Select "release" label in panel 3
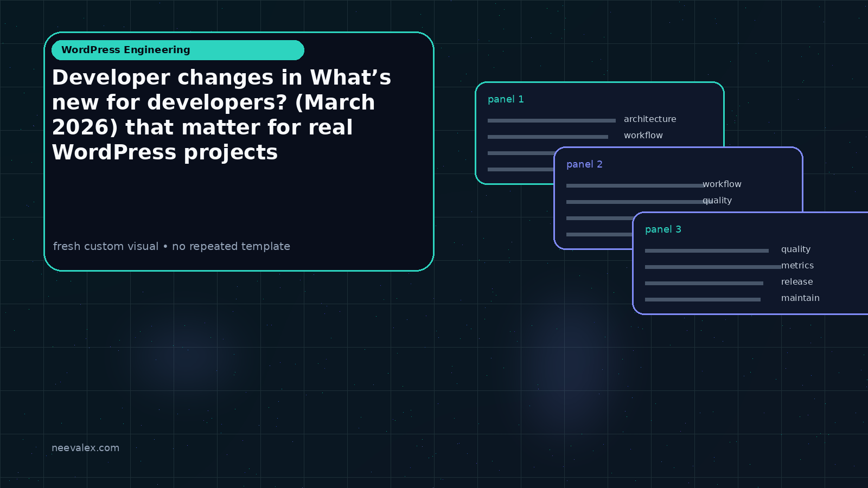 [x=797, y=282]
